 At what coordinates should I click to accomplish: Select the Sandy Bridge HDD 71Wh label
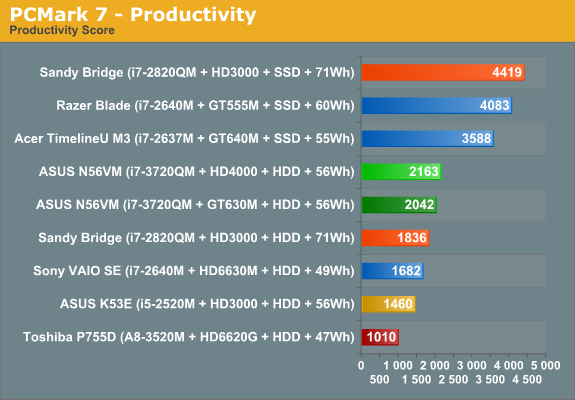[x=196, y=238]
